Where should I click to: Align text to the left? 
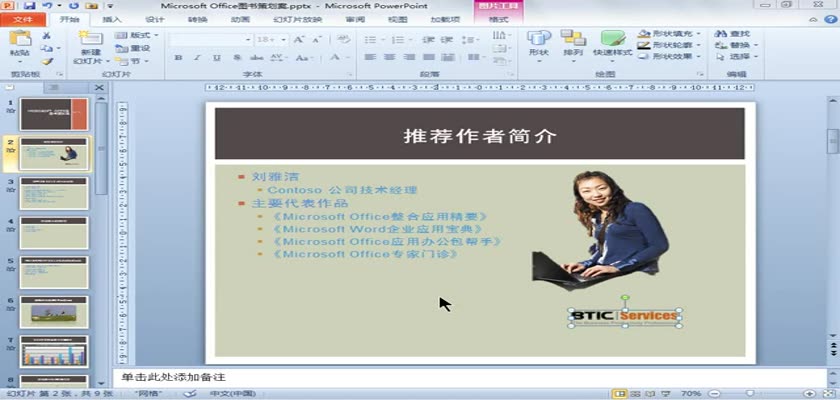pos(370,57)
